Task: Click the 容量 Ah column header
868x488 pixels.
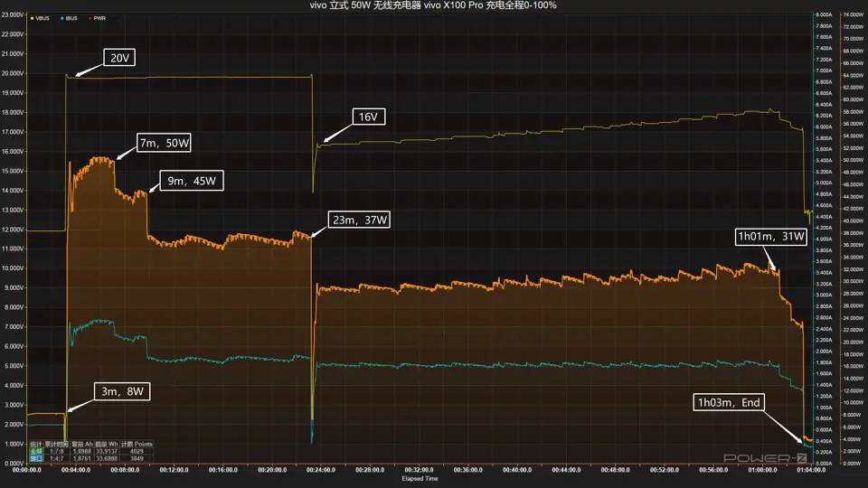Action: tap(82, 445)
